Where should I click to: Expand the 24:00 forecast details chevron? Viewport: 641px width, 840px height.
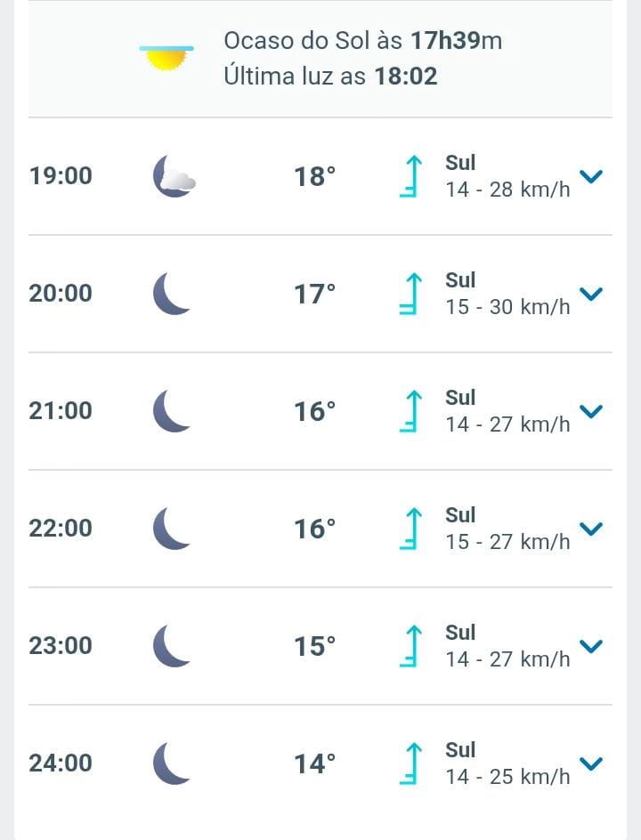pyautogui.click(x=591, y=763)
